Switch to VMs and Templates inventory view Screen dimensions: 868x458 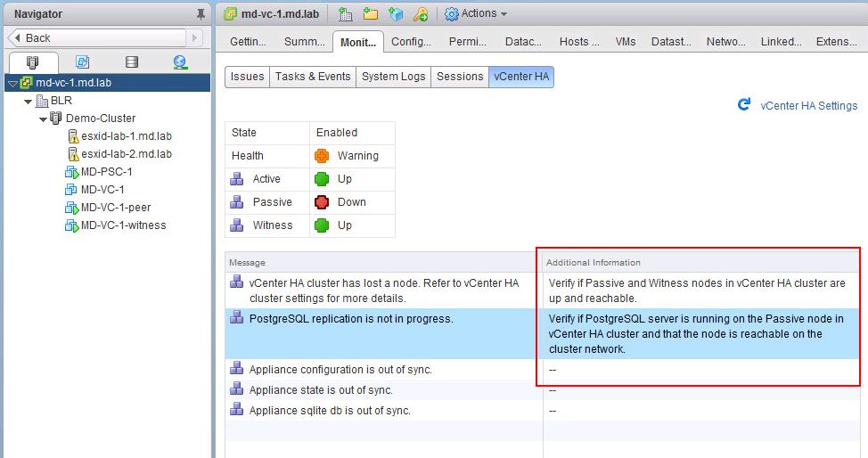tap(83, 62)
